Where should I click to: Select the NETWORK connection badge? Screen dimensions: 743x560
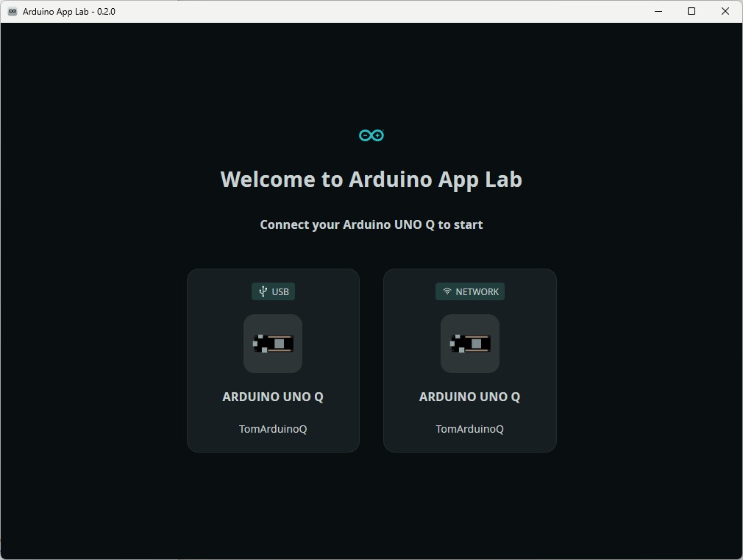point(469,291)
